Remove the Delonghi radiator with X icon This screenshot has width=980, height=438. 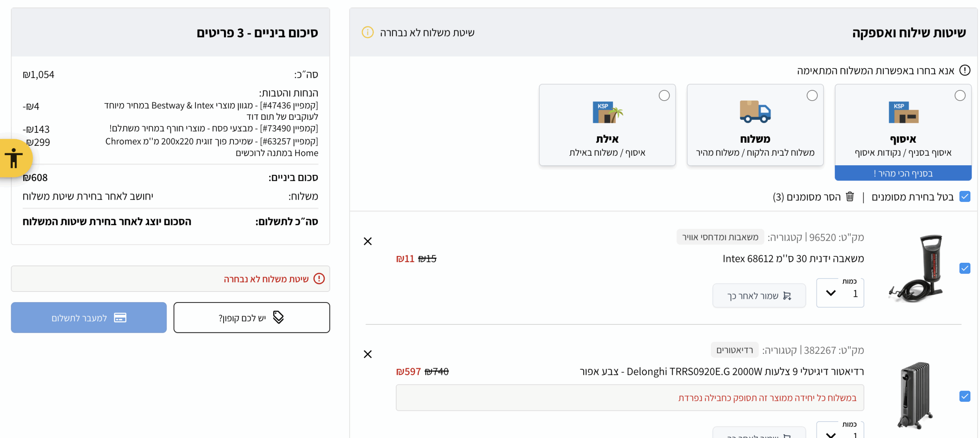click(367, 354)
